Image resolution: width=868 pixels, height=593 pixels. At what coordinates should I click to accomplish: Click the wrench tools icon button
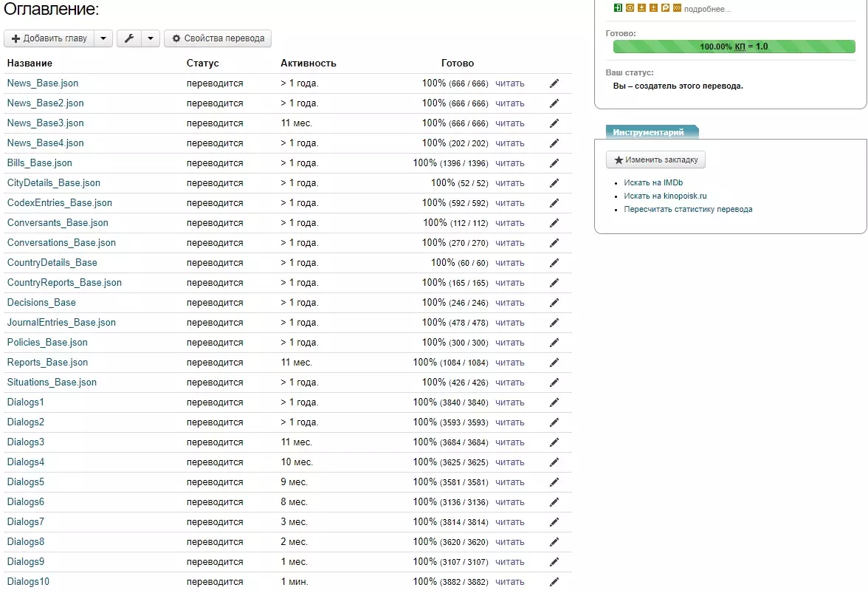[x=129, y=38]
